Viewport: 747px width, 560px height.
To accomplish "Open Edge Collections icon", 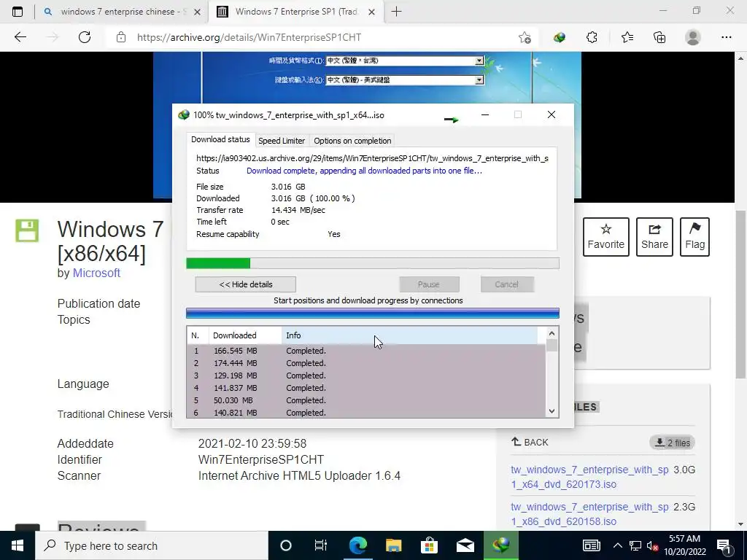I will (x=659, y=37).
